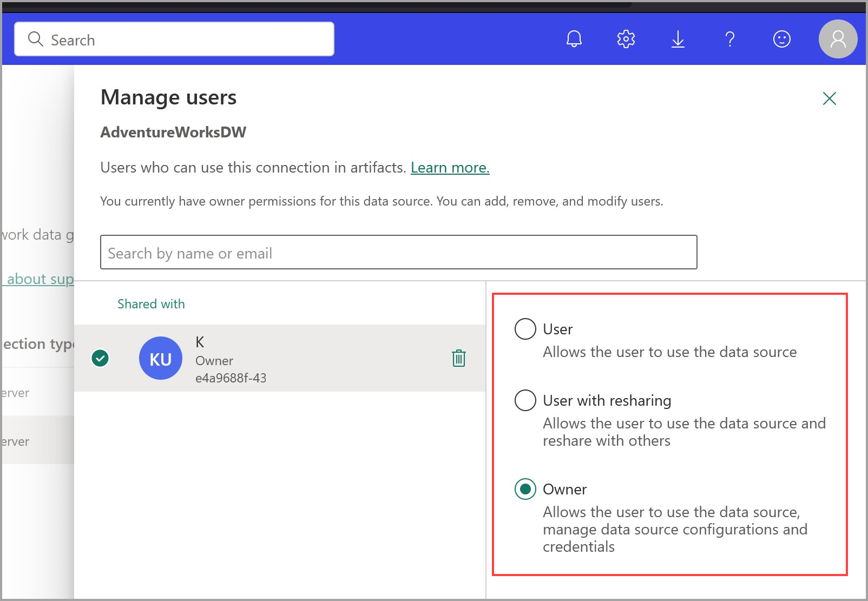Click the about sup link behind panel

coord(38,279)
